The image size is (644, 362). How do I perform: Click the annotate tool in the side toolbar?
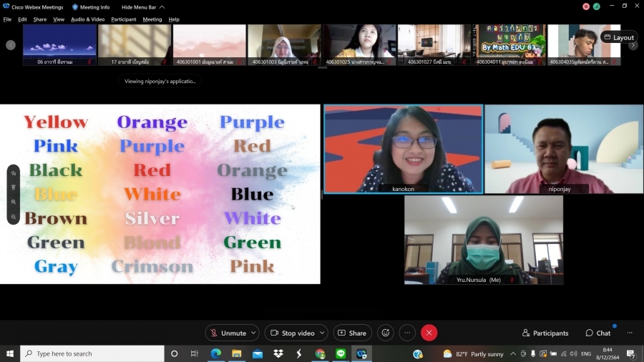pyautogui.click(x=14, y=172)
